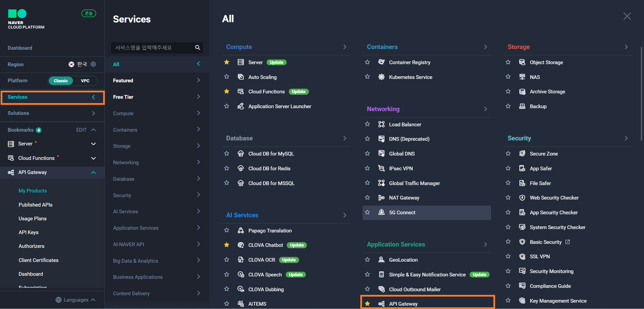644x309 pixels.
Task: Expand the Server bookmark chevron
Action: [x=93, y=144]
